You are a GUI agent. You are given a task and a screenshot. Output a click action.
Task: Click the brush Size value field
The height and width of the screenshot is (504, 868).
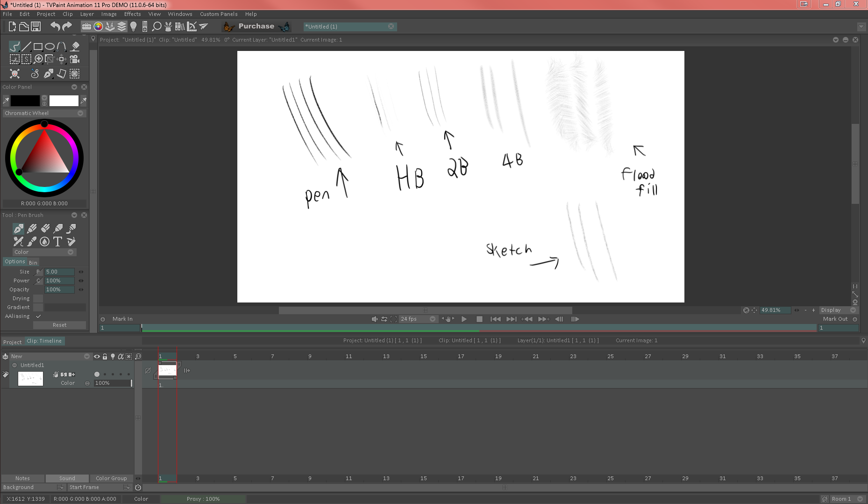point(59,272)
